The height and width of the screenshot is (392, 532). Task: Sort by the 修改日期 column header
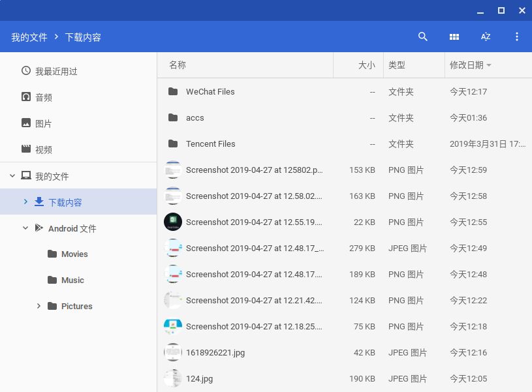point(467,65)
